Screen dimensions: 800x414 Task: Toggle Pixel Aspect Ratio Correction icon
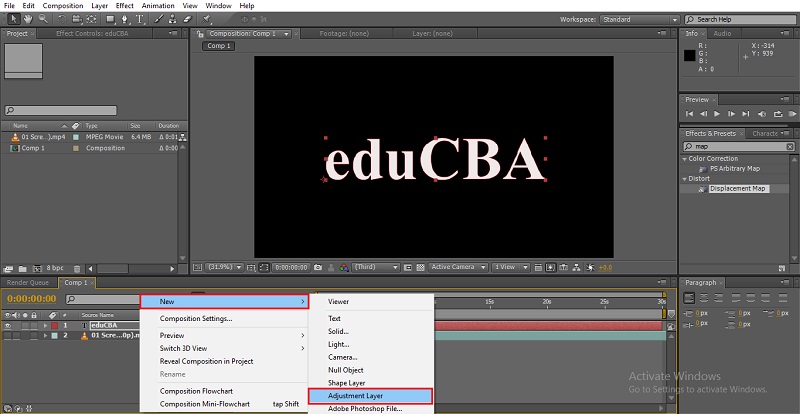coord(538,267)
